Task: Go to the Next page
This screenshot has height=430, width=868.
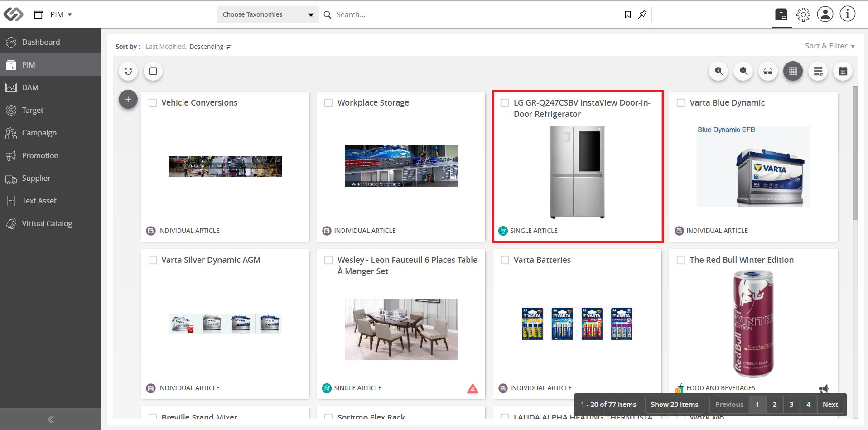Action: (830, 404)
